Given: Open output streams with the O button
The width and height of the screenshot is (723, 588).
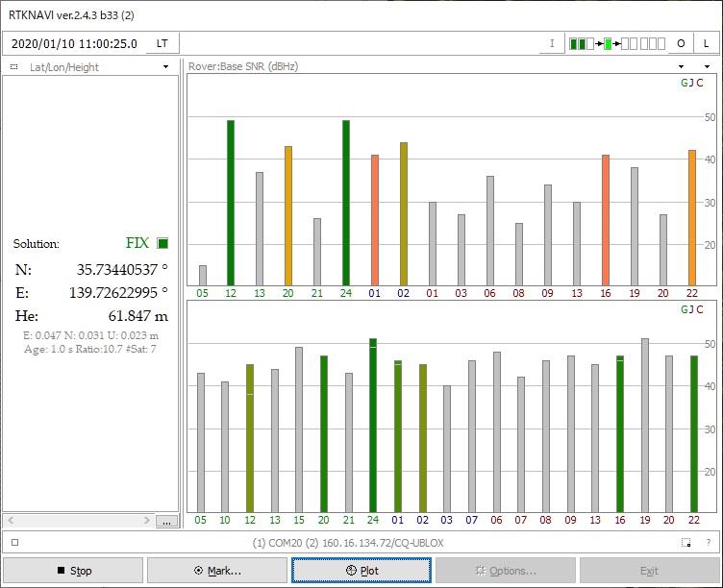Looking at the screenshot, I should pos(681,43).
